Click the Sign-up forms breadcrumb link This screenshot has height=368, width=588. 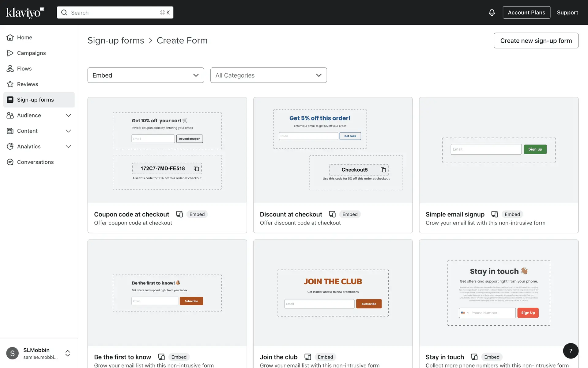click(x=115, y=40)
